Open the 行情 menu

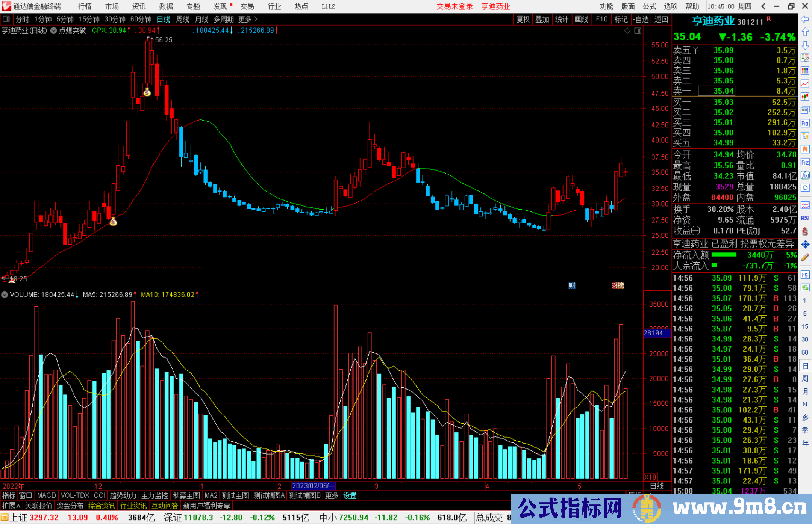(x=85, y=6)
